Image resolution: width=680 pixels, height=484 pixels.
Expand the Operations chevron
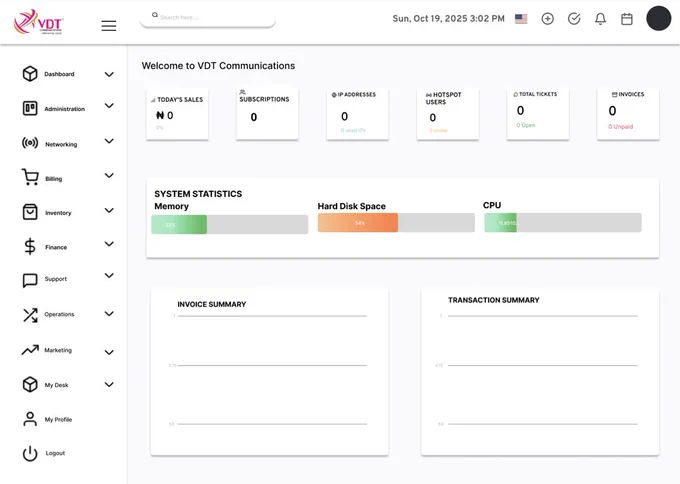click(109, 314)
